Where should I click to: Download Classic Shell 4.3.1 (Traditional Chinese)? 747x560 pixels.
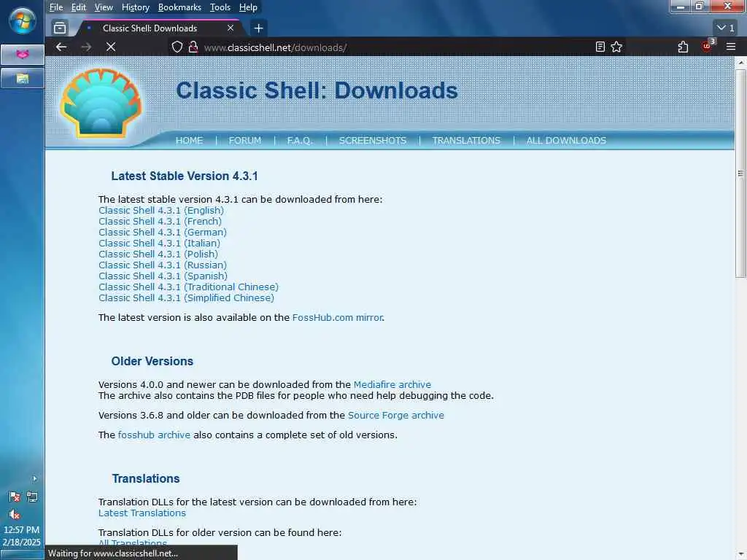[189, 287]
